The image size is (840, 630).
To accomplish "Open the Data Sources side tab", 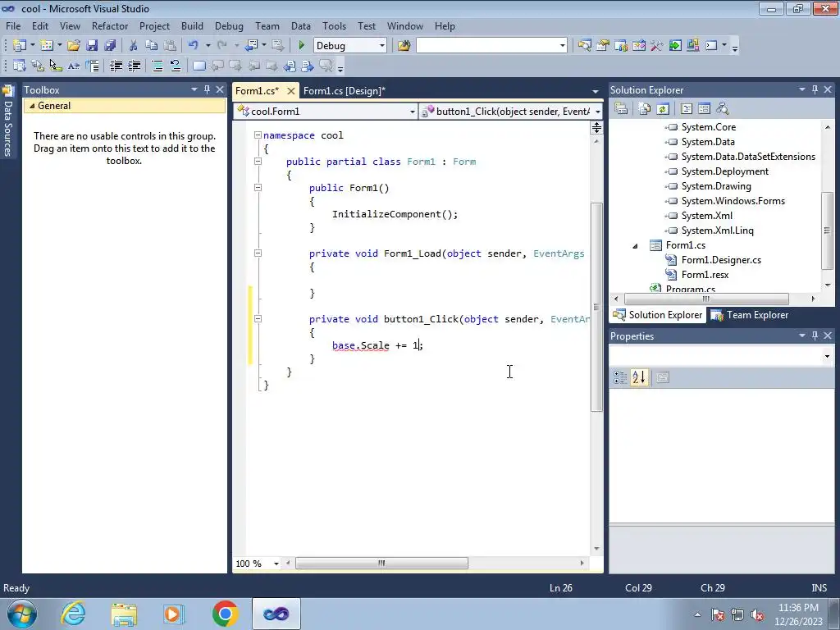I will pyautogui.click(x=8, y=121).
